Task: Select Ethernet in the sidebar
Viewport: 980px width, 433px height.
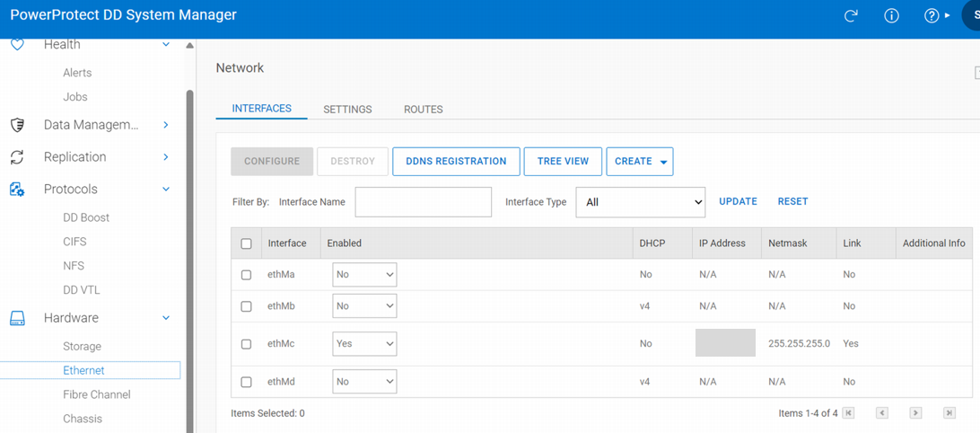Action: (83, 370)
